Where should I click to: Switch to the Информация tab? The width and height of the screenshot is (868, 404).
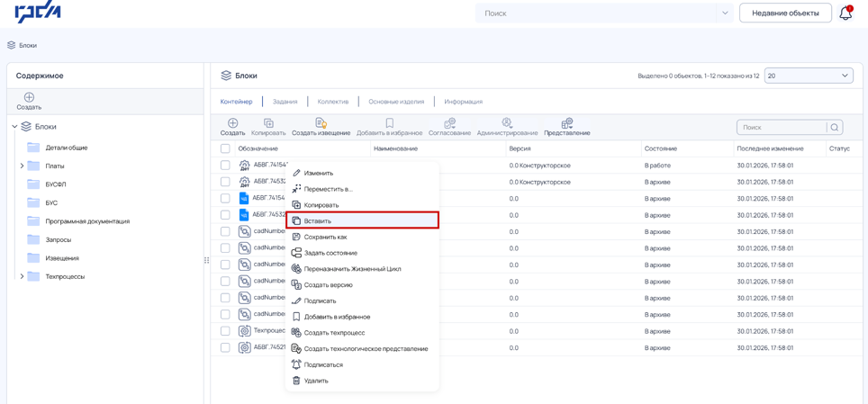[x=464, y=102]
